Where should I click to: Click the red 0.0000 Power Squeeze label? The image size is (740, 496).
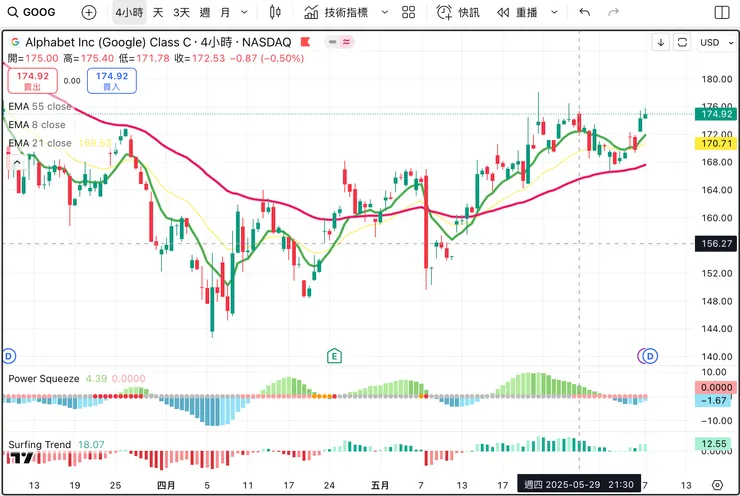716,387
